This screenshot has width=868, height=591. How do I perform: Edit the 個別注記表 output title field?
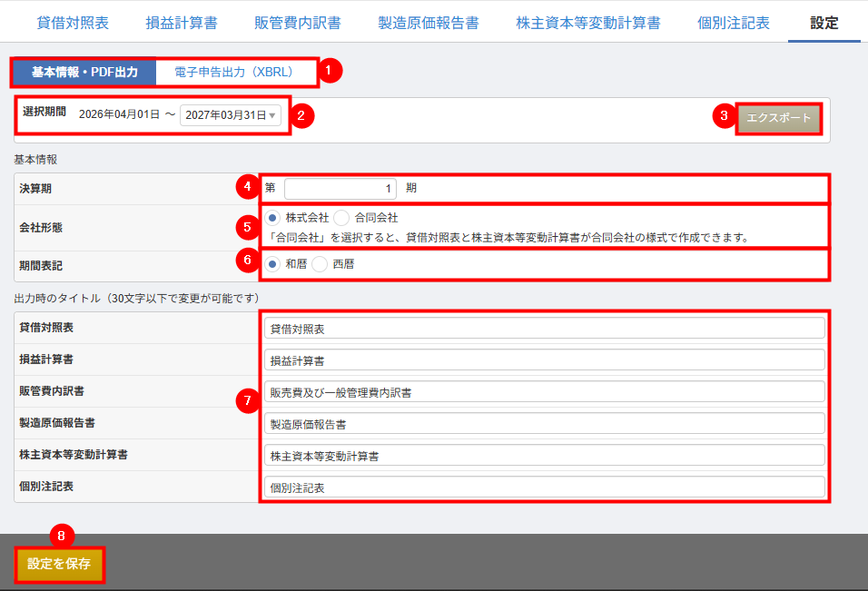pos(545,488)
